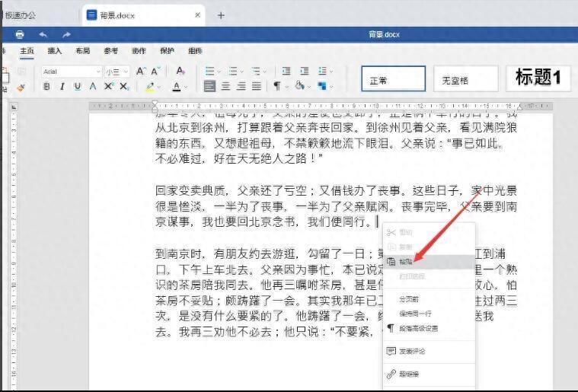The image size is (578, 392).
Task: Switch to the 插入 ribbon tab
Action: 55,51
